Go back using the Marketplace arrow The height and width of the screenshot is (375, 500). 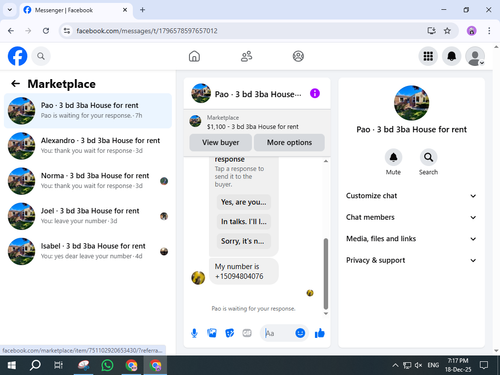pyautogui.click(x=16, y=84)
